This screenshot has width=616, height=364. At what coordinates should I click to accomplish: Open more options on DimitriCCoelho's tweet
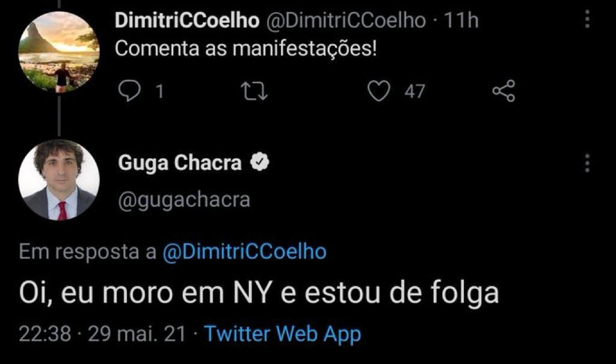(587, 20)
